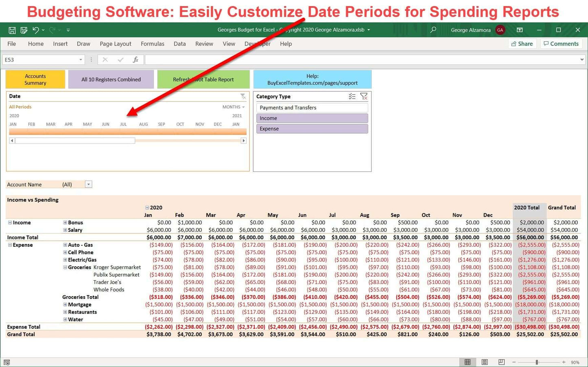This screenshot has width=588, height=367.
Task: Open the Data ribbon tab
Action: [179, 44]
